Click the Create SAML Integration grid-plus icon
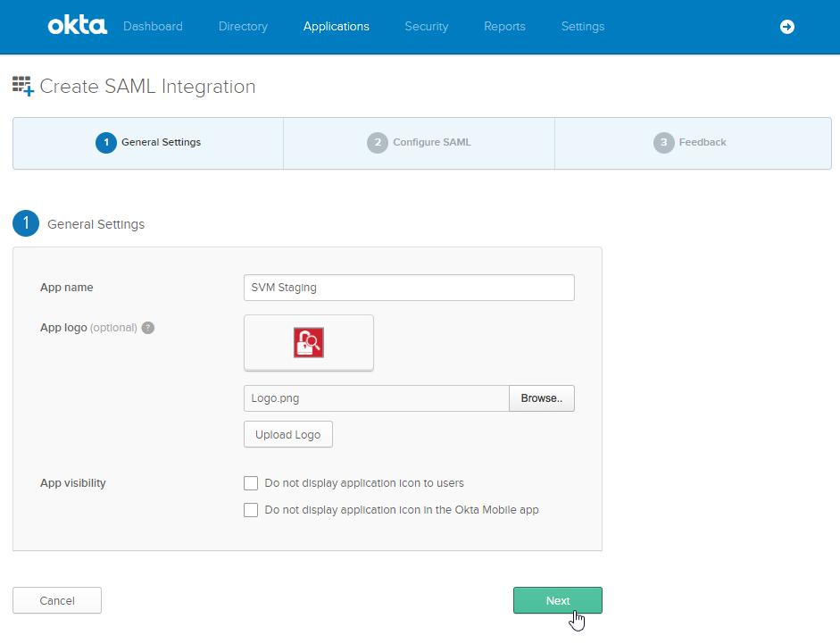 [23, 86]
